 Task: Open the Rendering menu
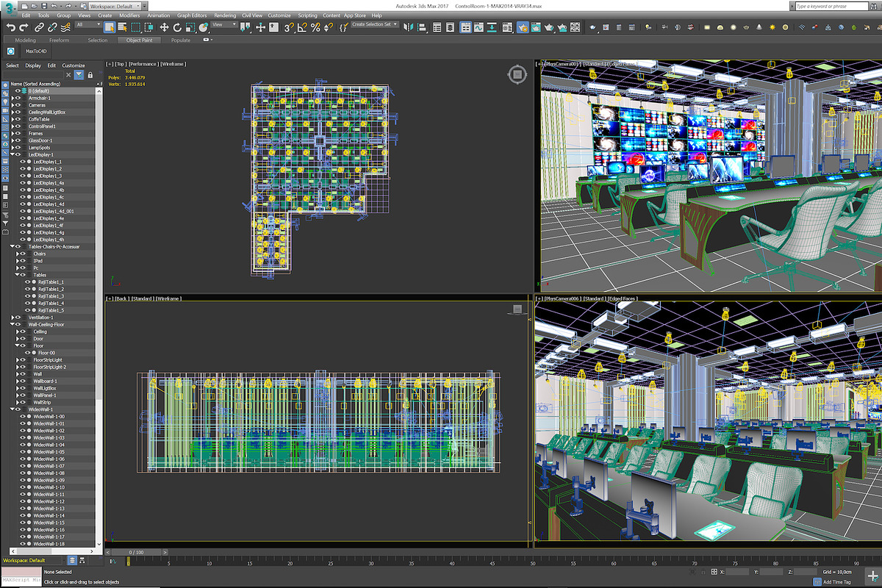(225, 15)
